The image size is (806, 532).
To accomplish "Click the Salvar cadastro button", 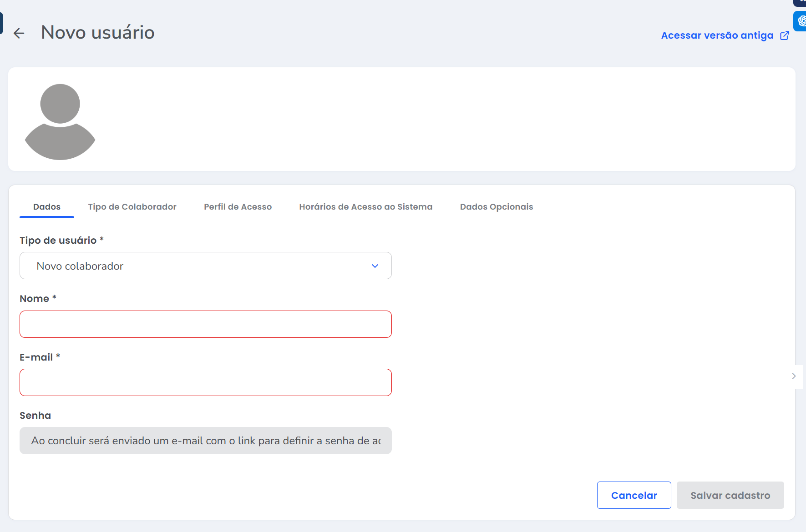I will pos(730,495).
